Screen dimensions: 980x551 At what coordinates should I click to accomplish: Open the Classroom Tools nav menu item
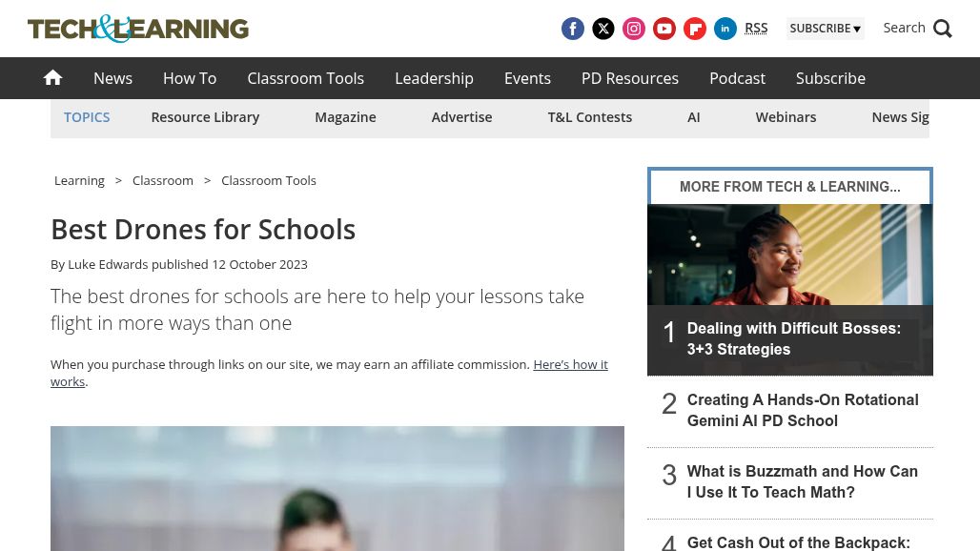305,78
